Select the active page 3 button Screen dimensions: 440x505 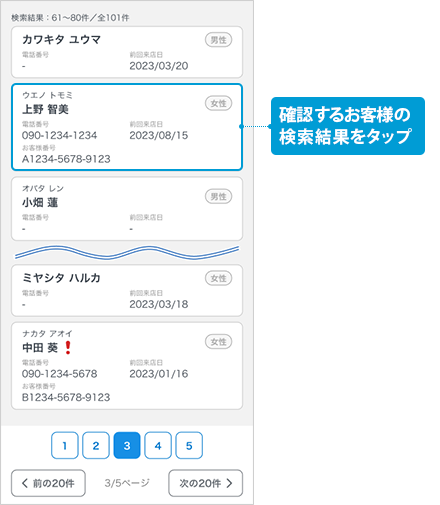(127, 445)
